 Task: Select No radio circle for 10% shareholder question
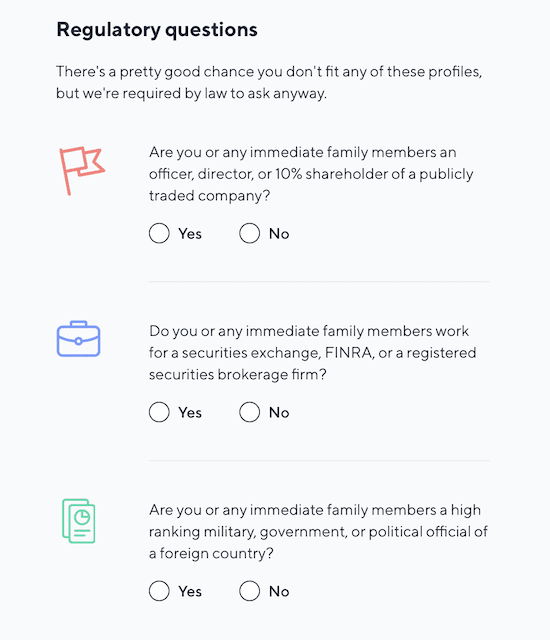(249, 233)
